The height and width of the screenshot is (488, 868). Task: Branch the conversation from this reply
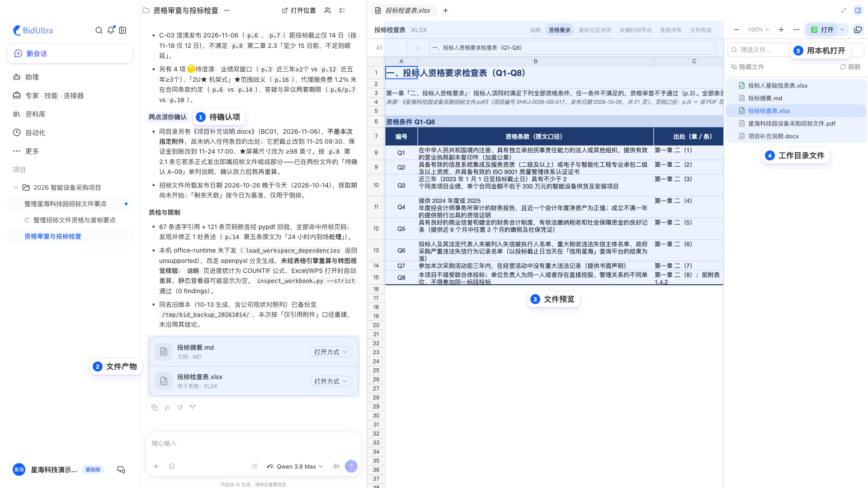193,408
